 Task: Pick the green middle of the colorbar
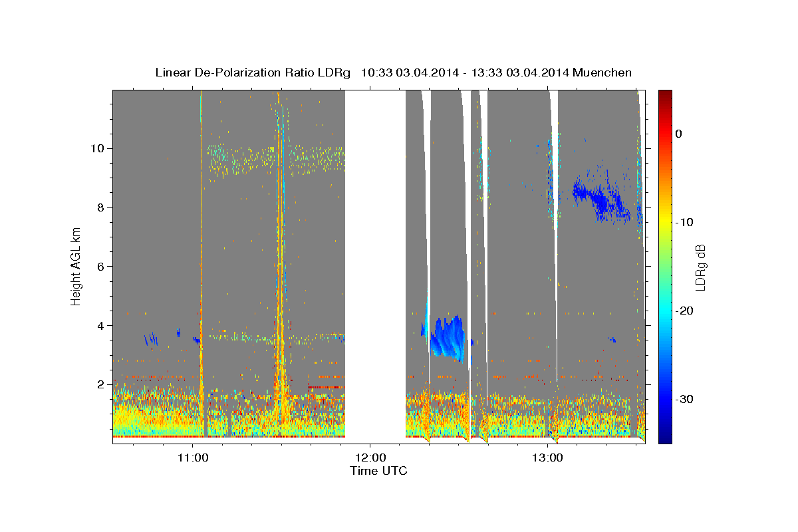[x=665, y=266]
